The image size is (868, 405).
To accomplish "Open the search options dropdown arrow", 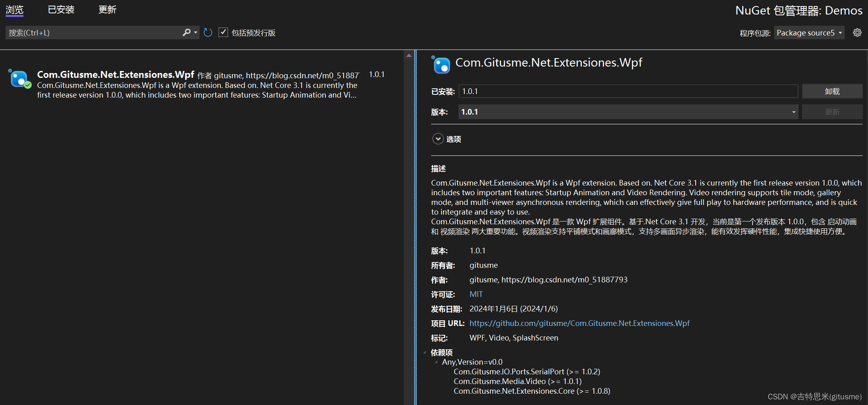I will 196,33.
